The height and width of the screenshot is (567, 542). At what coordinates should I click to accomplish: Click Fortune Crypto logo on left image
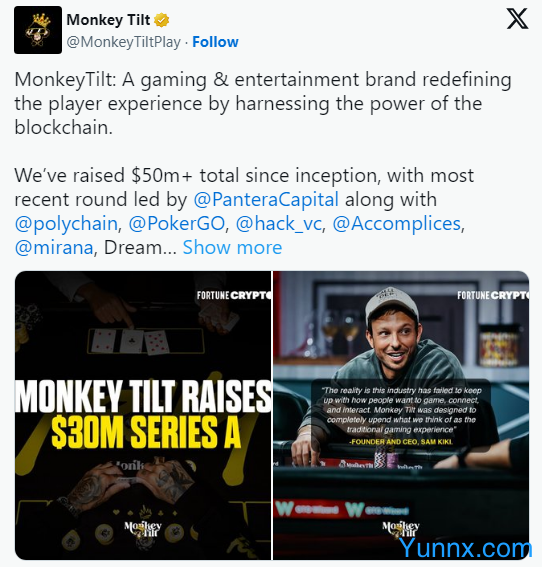tap(234, 295)
